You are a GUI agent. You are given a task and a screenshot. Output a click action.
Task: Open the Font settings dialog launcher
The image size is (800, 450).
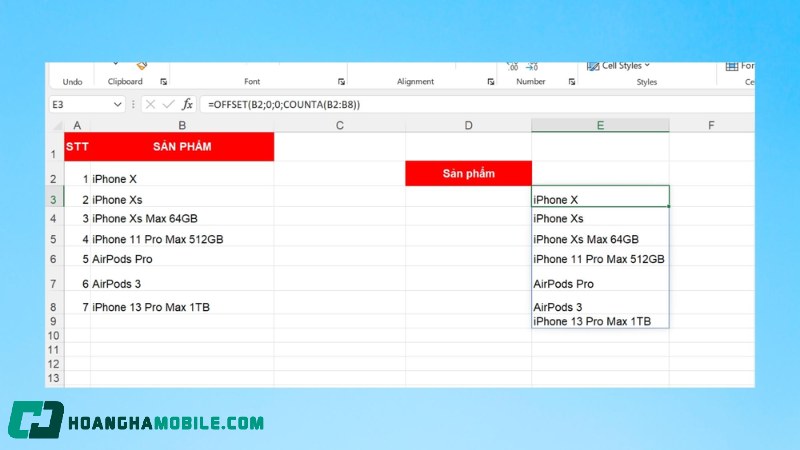point(341,82)
